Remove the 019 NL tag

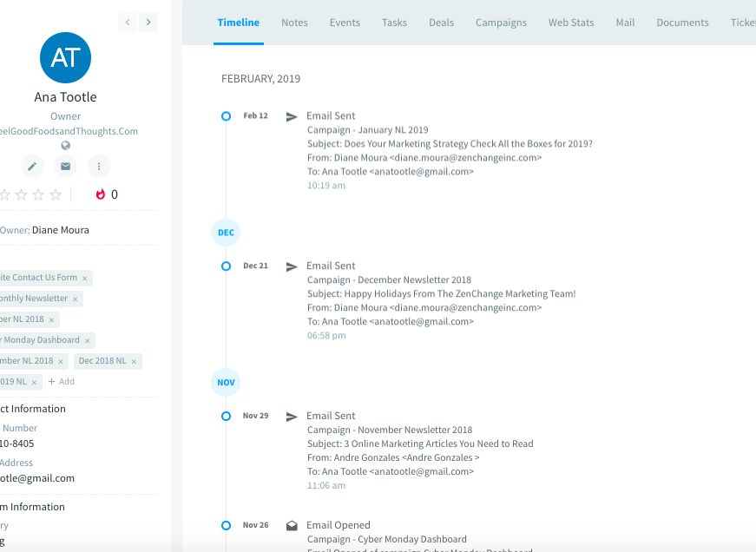click(34, 382)
